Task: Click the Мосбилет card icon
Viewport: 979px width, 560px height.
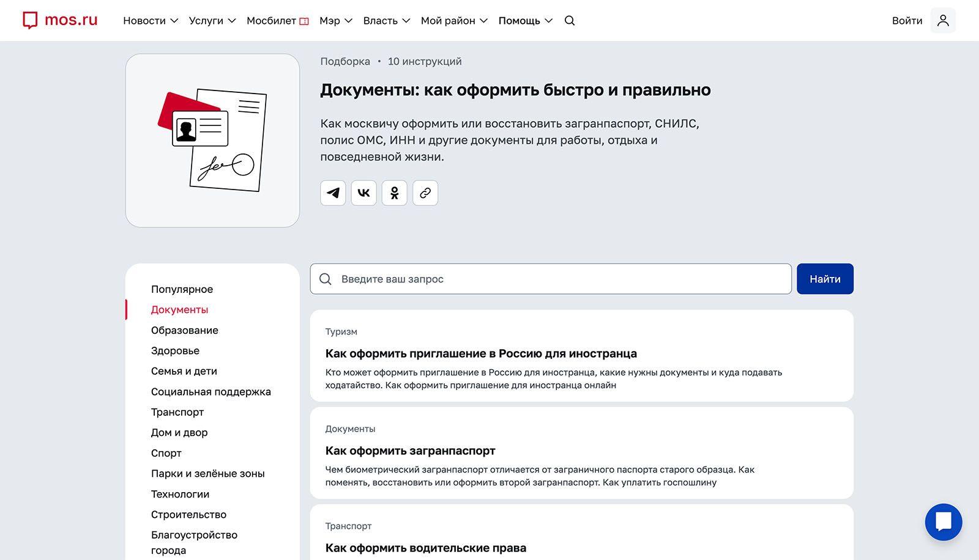Action: coord(304,21)
